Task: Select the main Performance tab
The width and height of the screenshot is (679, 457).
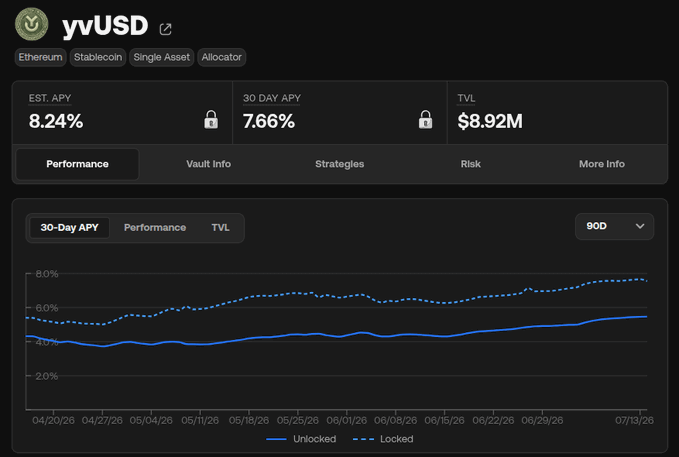Action: point(78,164)
